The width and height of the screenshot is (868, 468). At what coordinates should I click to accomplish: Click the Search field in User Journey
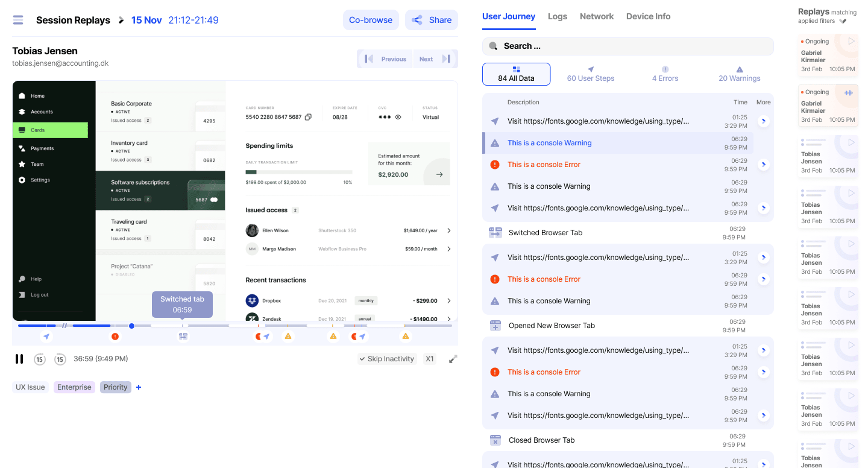(627, 46)
